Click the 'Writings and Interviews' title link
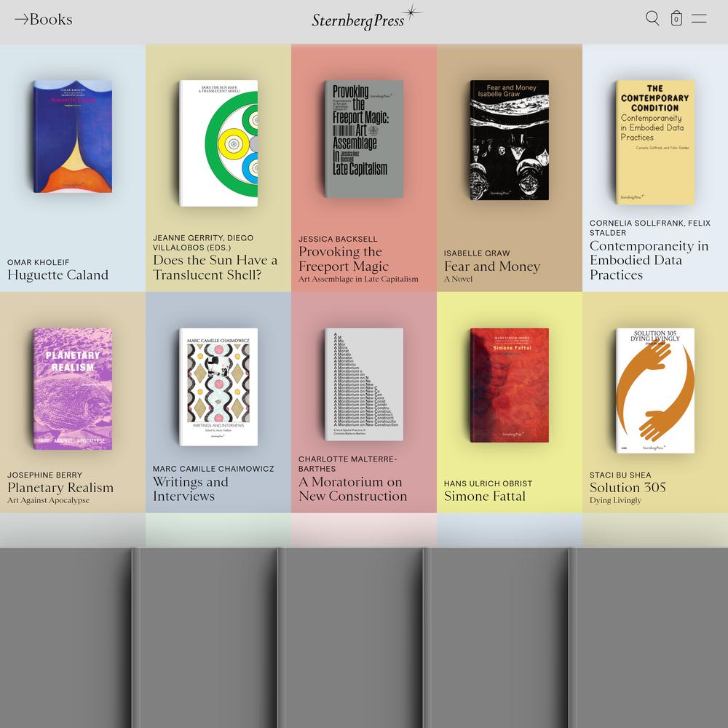Viewport: 728px width, 728px height. [191, 489]
